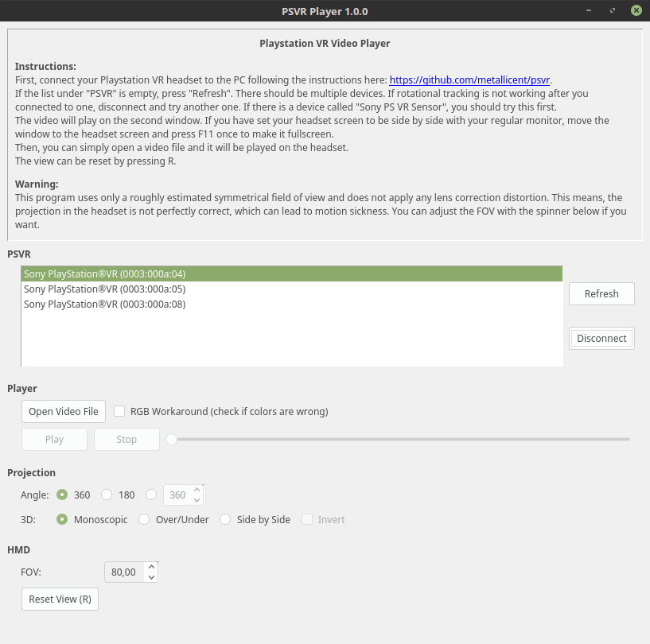
Task: Click the FOV value field
Action: coord(124,572)
